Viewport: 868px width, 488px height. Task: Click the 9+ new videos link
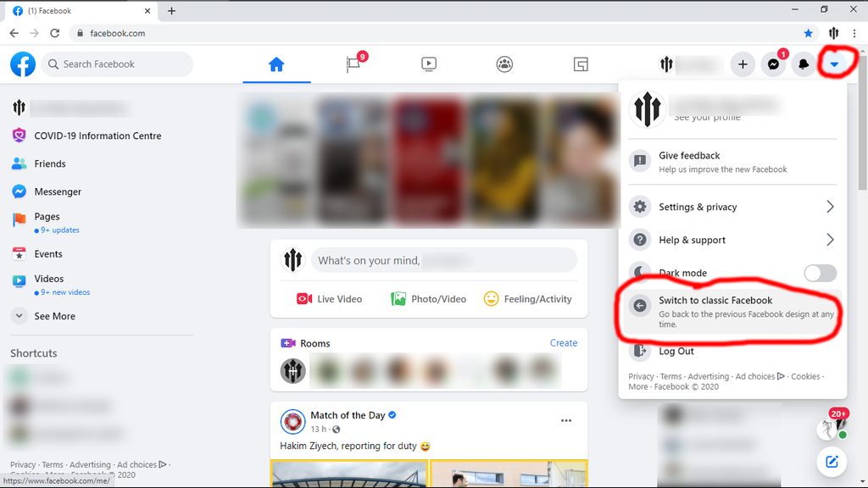(x=65, y=292)
